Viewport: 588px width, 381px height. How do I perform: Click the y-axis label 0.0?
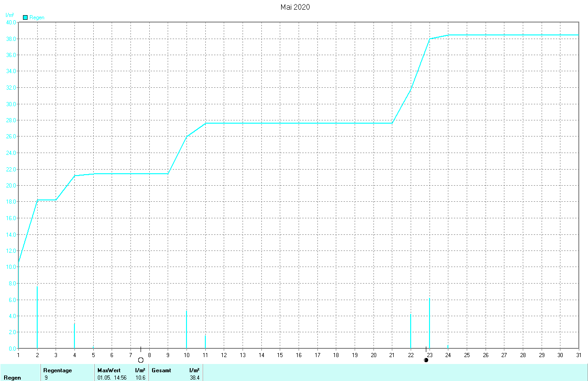[x=12, y=349]
